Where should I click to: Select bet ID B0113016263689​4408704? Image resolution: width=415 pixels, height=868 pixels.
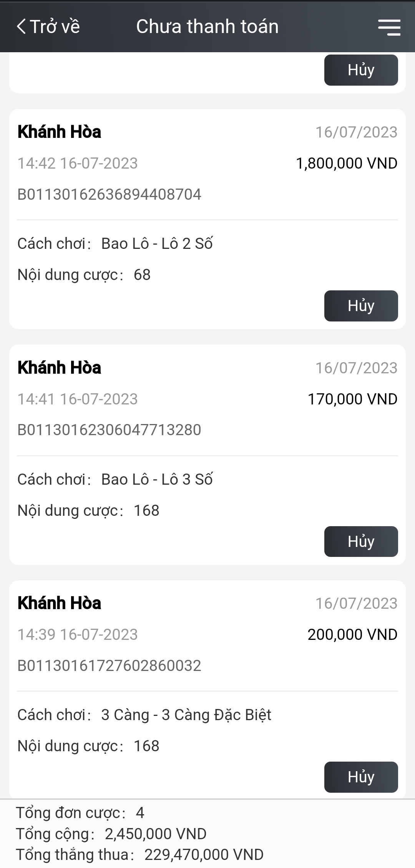click(x=109, y=194)
